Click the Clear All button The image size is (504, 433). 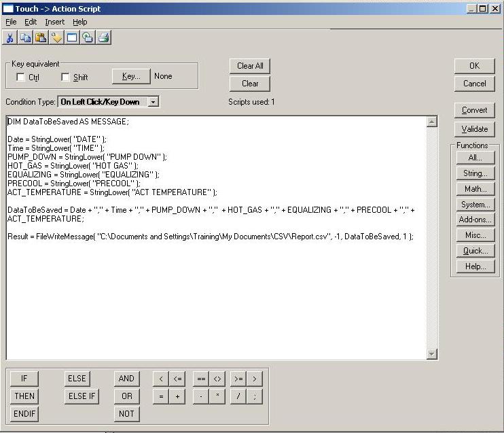pos(250,66)
